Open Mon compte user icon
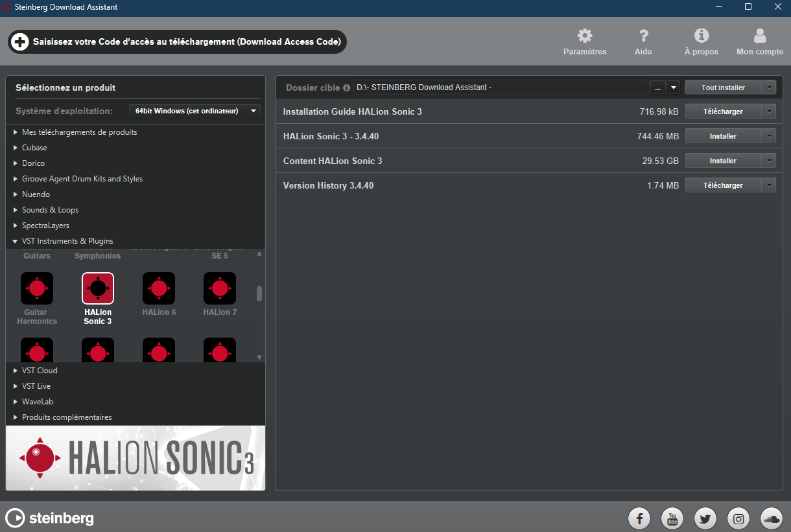The image size is (791, 532). tap(760, 36)
